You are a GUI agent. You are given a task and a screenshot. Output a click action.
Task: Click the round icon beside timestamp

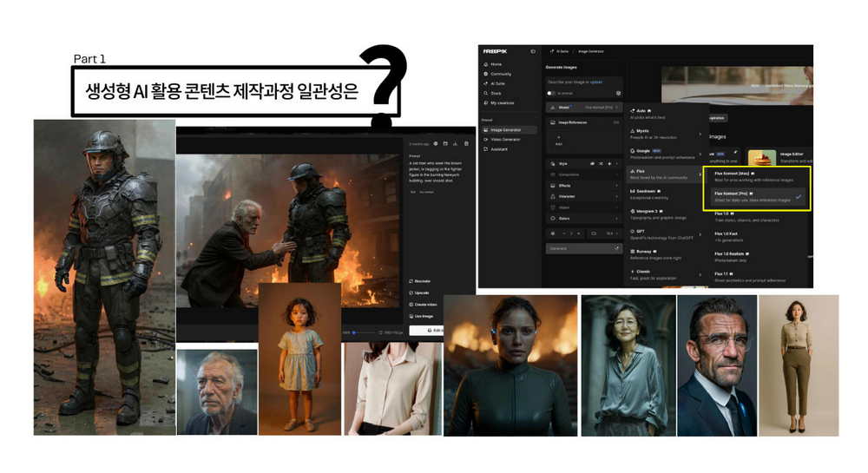pyautogui.click(x=436, y=144)
